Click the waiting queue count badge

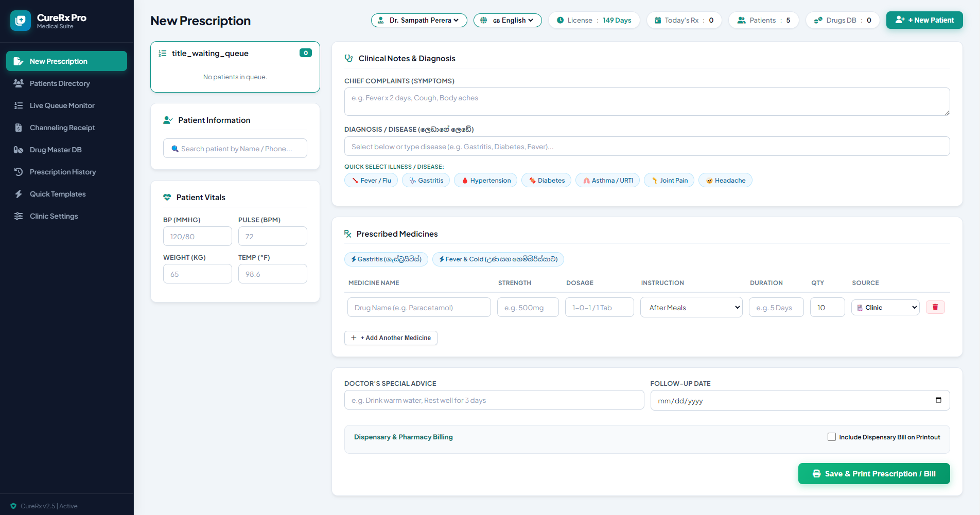pos(306,53)
